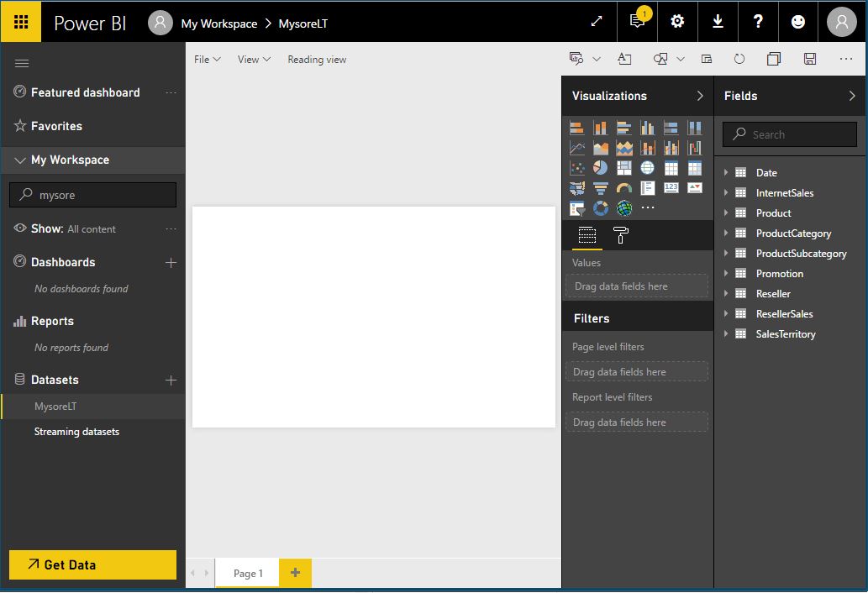
Task: Select the scatter chart visualization
Action: point(577,168)
